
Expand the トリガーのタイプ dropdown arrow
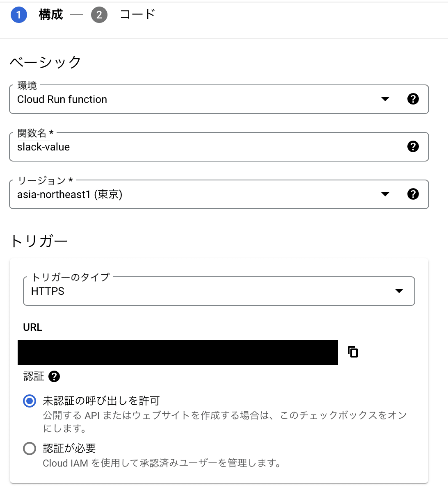coord(399,291)
